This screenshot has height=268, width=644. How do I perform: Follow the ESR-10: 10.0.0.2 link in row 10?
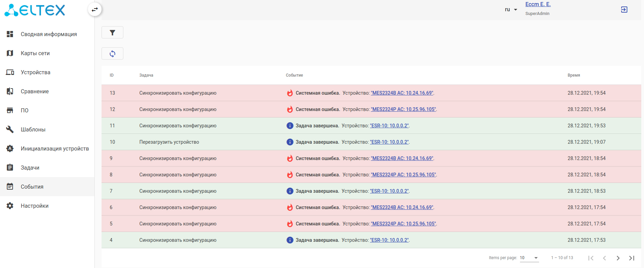(x=389, y=142)
